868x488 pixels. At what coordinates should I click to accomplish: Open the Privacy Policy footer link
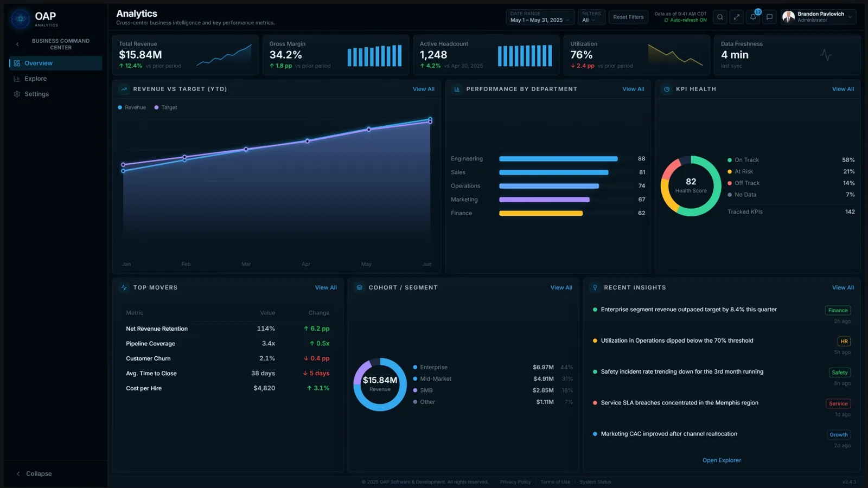(x=515, y=482)
